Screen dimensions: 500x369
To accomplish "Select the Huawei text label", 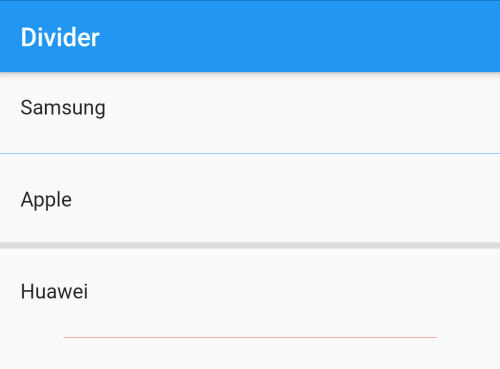I will point(54,291).
